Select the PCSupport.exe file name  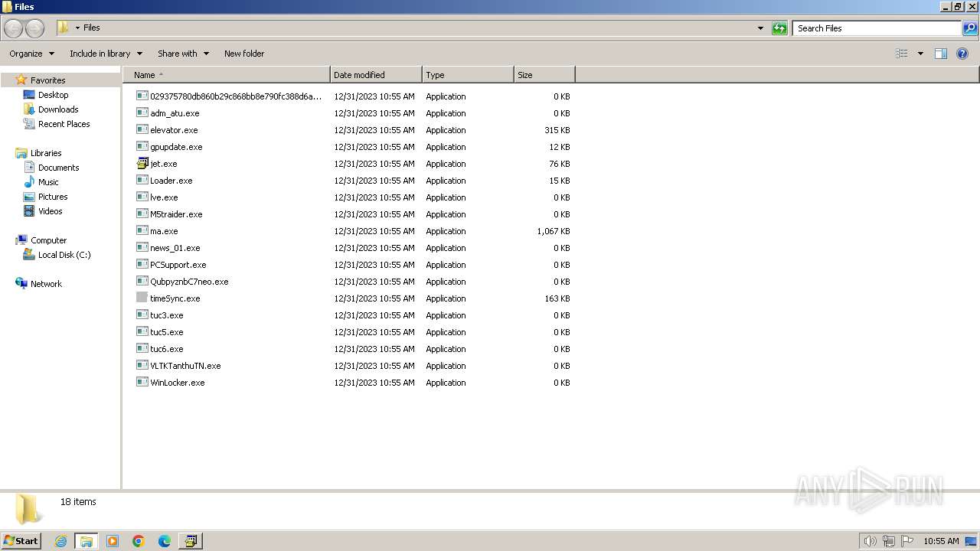coord(178,265)
